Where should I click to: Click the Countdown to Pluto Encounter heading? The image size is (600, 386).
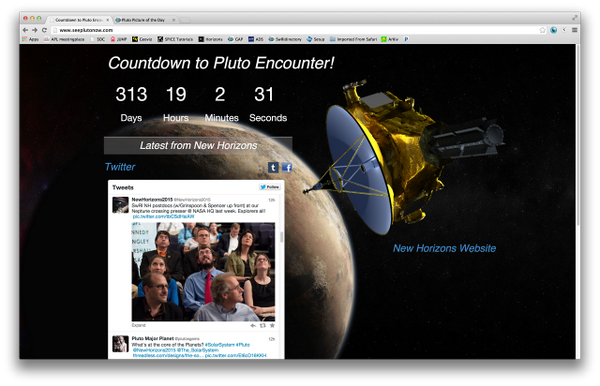click(x=221, y=63)
